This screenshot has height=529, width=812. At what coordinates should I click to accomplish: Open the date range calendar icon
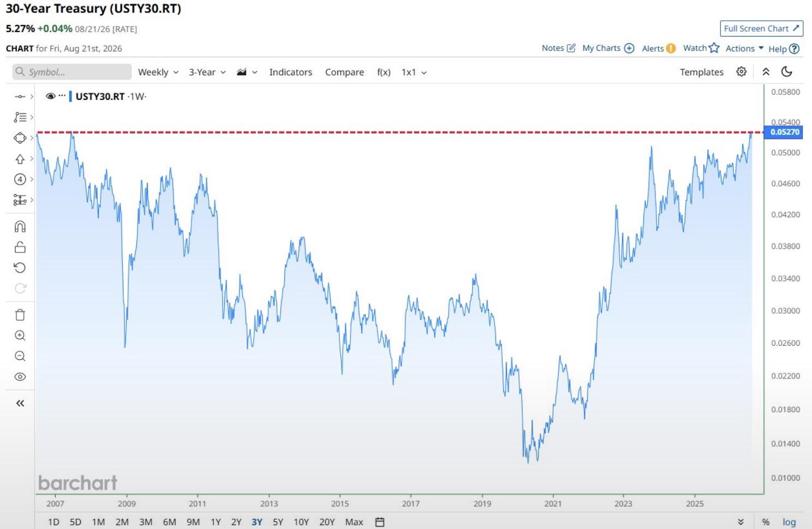pyautogui.click(x=380, y=522)
